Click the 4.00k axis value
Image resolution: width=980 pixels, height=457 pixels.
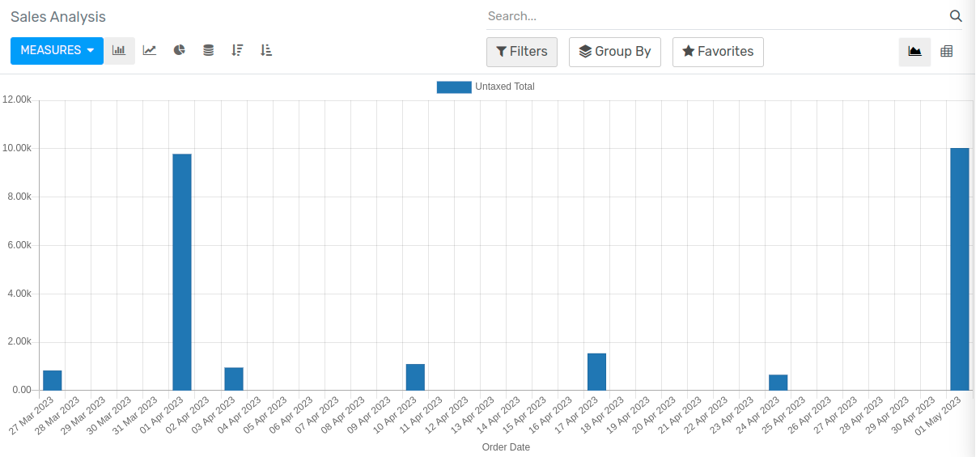pyautogui.click(x=19, y=294)
